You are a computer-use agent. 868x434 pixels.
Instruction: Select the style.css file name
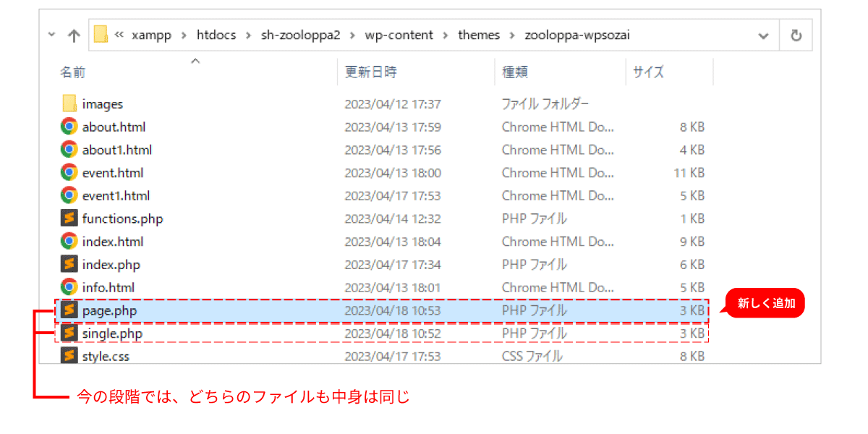click(x=106, y=356)
